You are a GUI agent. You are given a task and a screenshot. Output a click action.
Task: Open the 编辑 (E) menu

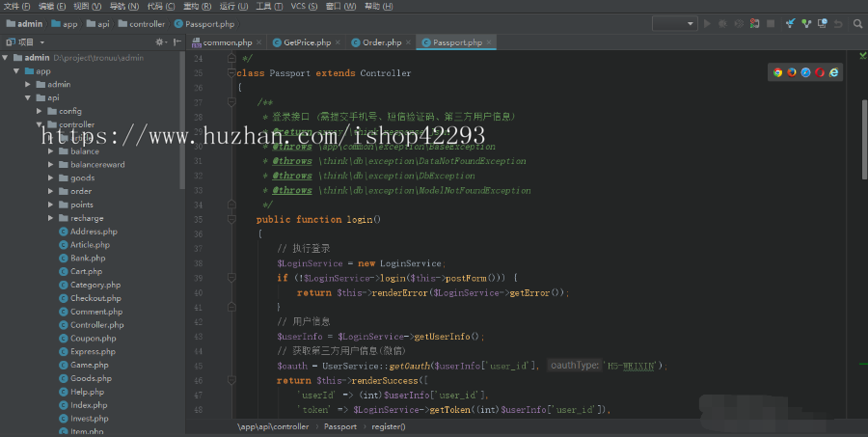click(x=52, y=6)
